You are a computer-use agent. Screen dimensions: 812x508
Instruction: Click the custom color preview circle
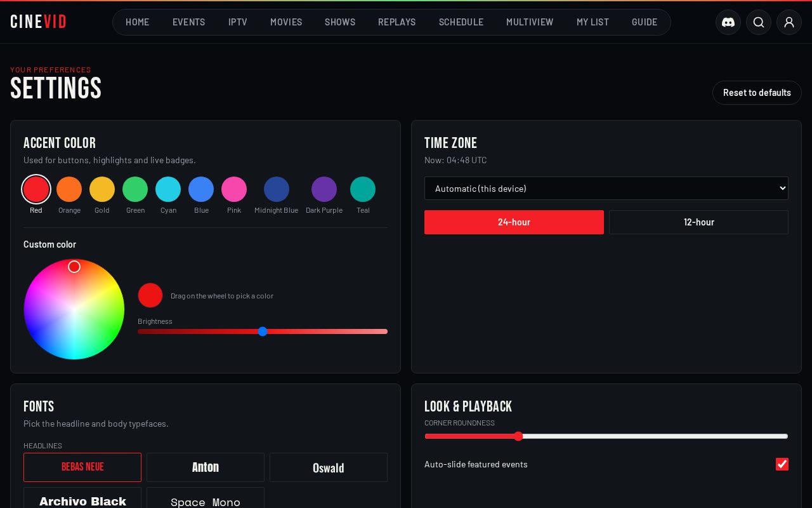tap(150, 295)
